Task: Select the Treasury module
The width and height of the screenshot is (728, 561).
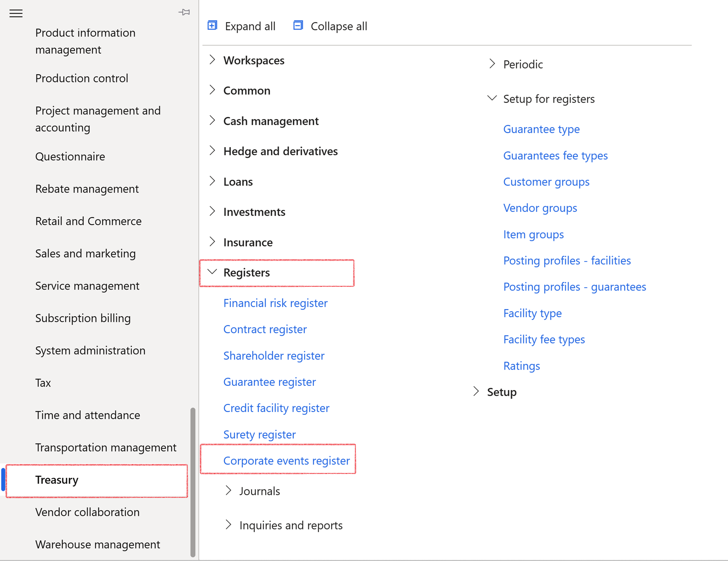Action: click(57, 480)
